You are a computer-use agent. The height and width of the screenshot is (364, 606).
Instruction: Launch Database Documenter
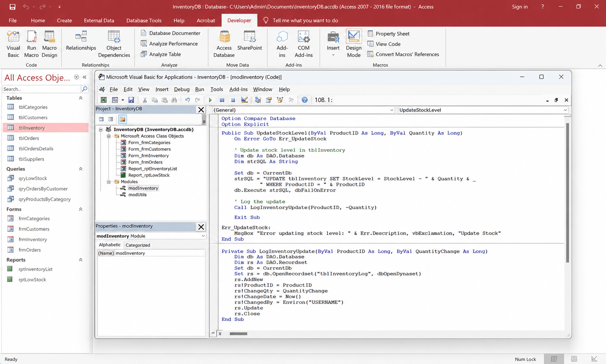(x=171, y=33)
